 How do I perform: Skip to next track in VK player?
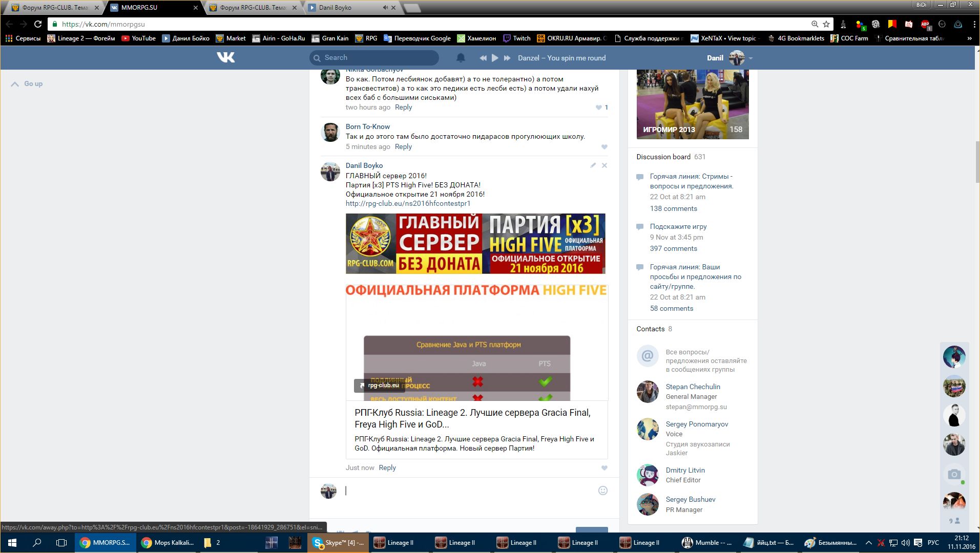coord(507,58)
